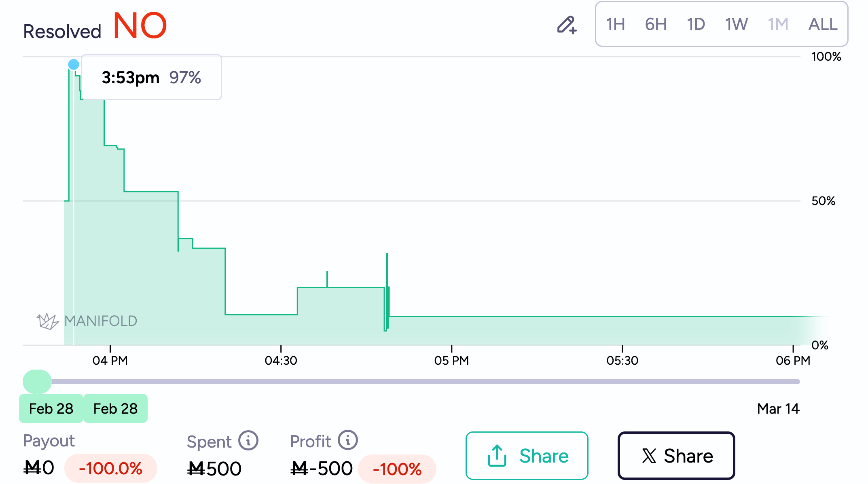Click the upload arrow share icon
The width and height of the screenshot is (868, 484).
click(x=497, y=456)
